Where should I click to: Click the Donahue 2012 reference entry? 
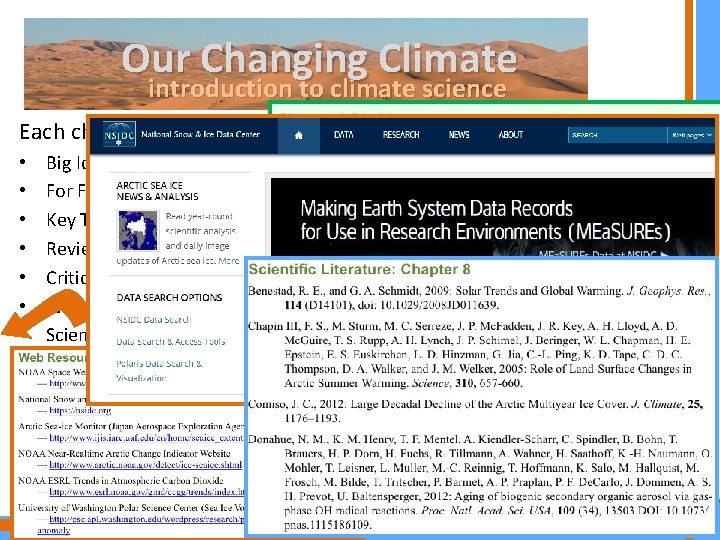(480, 482)
